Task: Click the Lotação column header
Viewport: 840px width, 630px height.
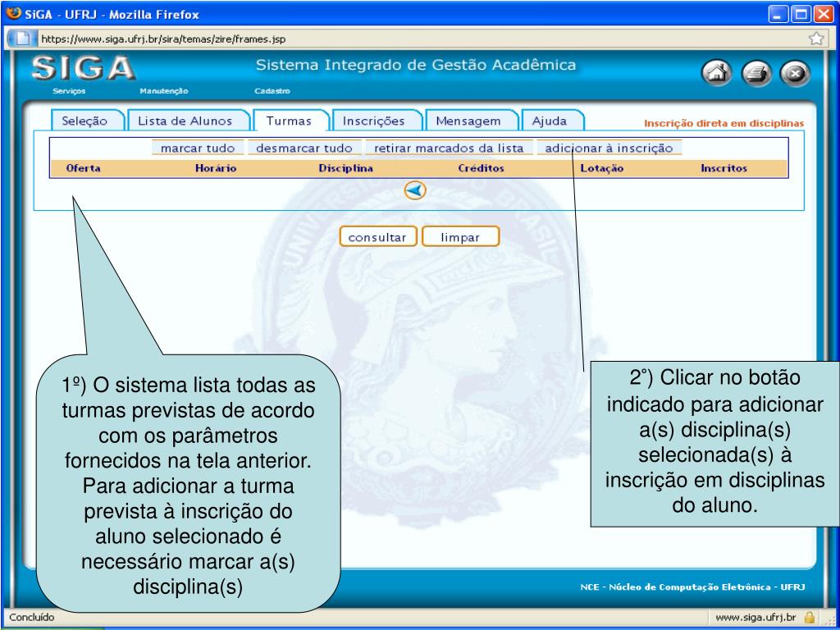Action: pos(602,168)
